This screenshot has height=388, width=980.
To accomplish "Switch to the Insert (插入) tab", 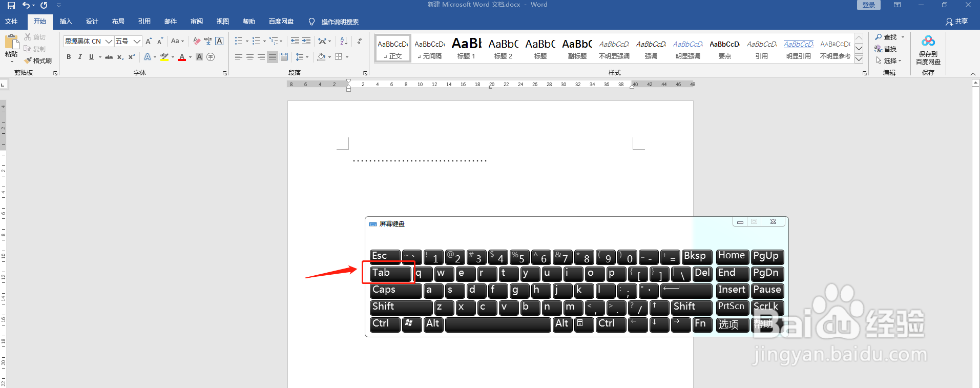I will [66, 22].
